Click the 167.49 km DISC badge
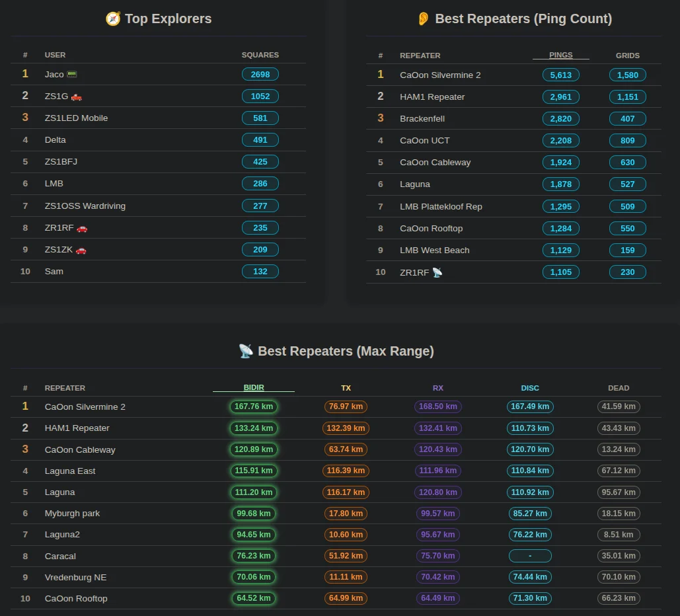 pos(530,406)
